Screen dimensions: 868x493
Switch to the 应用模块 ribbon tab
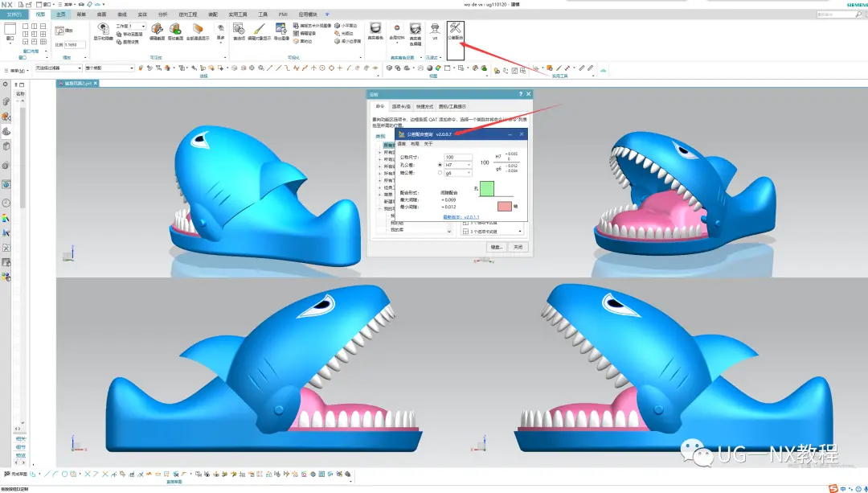[x=308, y=14]
